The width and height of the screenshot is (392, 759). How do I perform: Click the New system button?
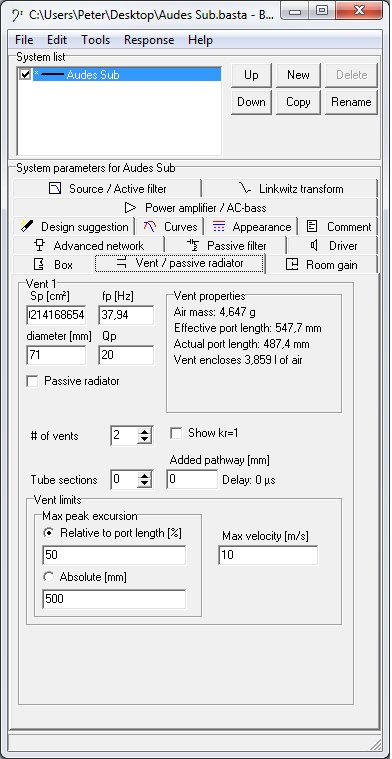(298, 75)
